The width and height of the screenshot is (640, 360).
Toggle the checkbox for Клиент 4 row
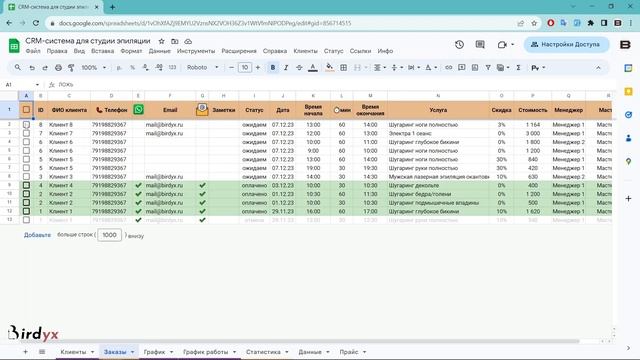coord(26,185)
